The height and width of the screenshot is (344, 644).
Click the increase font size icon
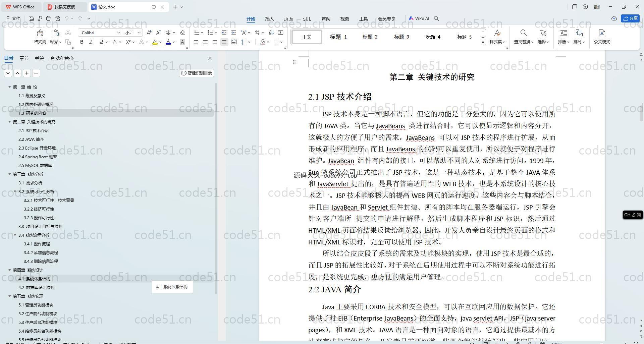tap(149, 33)
